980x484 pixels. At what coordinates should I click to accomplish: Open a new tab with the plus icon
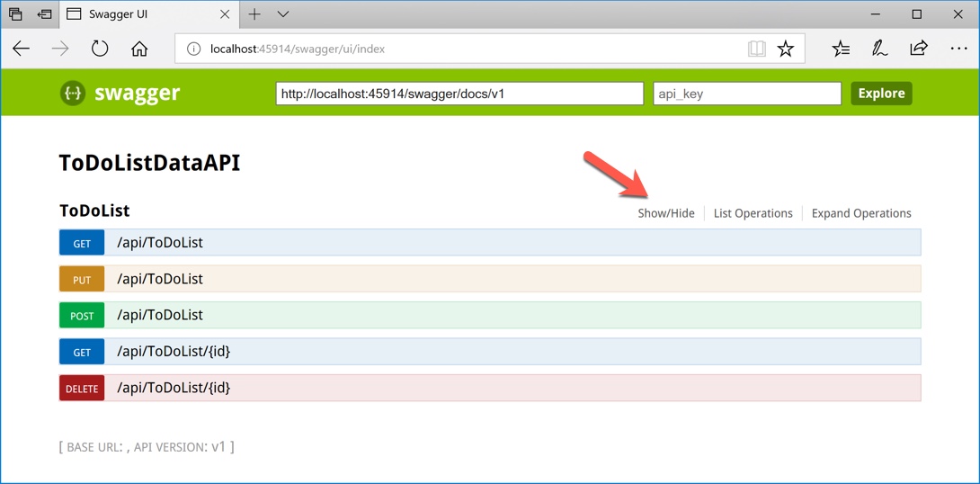(x=254, y=14)
